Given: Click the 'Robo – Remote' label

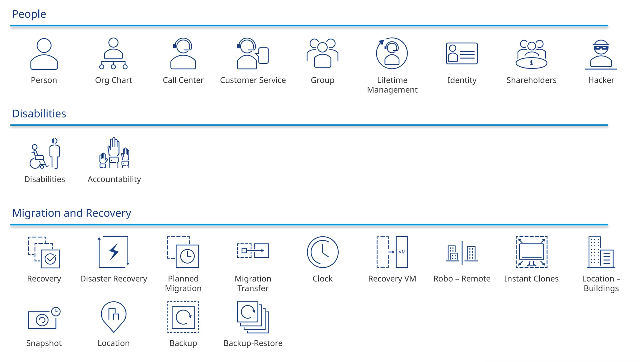Looking at the screenshot, I should pos(462,279).
